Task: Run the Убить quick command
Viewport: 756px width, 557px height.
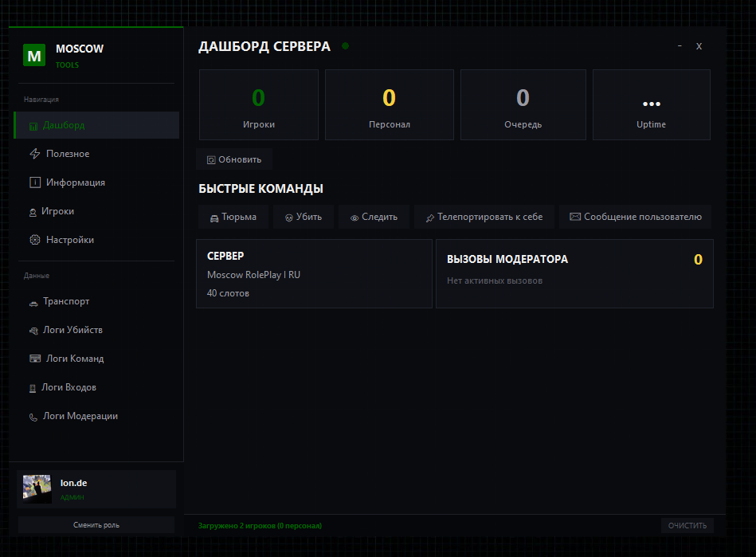Action: pyautogui.click(x=304, y=217)
